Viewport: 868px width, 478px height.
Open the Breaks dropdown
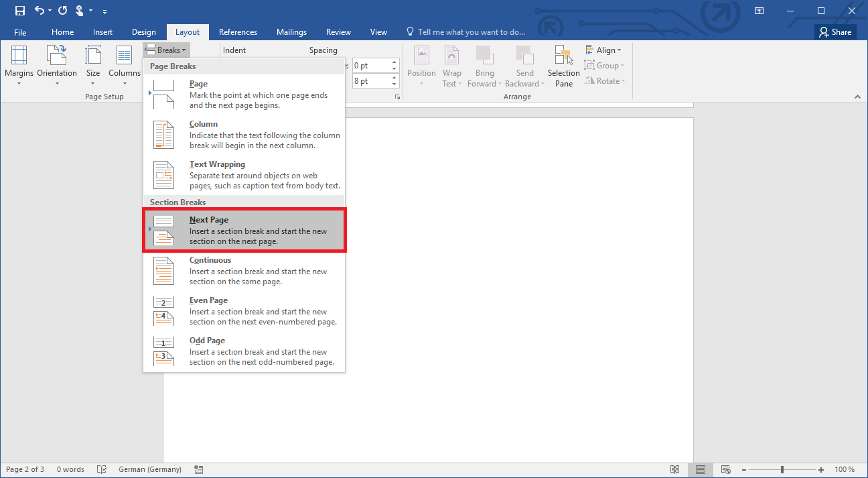point(165,50)
